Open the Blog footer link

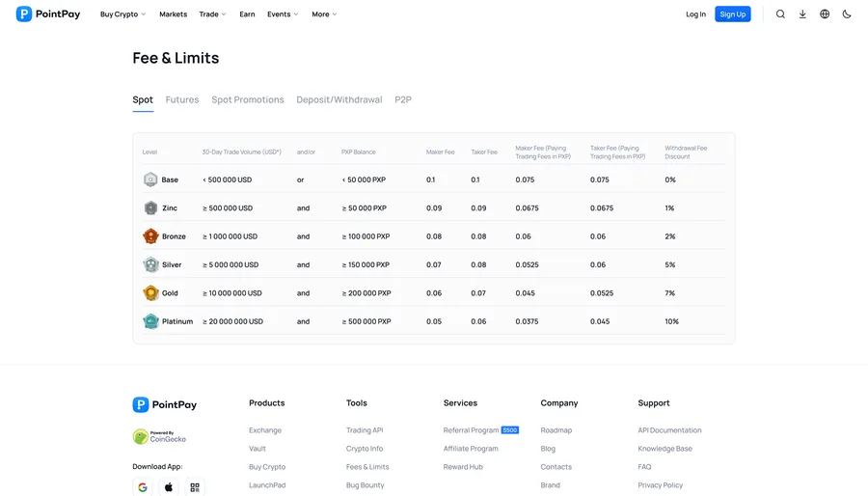click(x=548, y=449)
